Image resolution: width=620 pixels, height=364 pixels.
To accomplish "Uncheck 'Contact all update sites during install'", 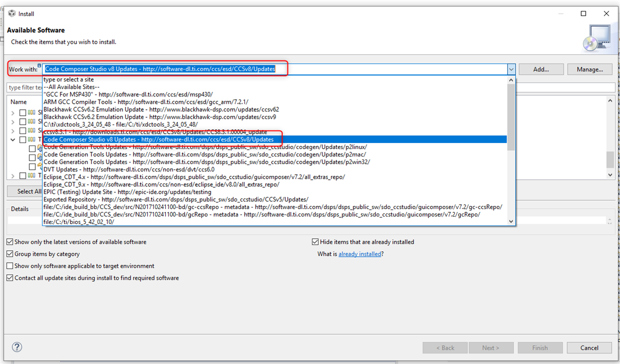I will tap(10, 278).
